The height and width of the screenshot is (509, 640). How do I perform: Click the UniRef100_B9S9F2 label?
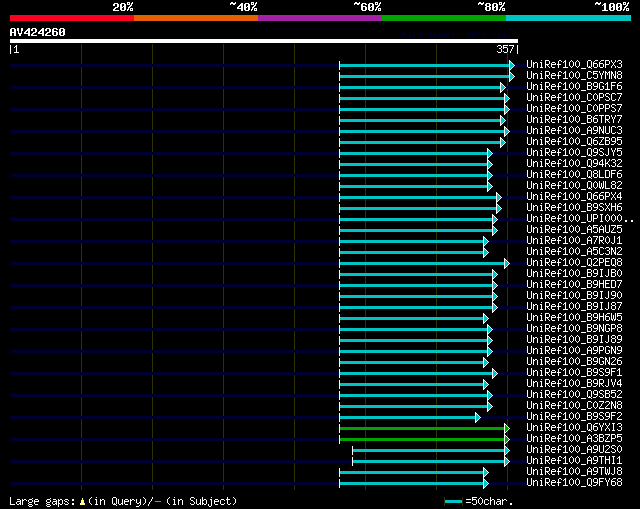pos(574,417)
